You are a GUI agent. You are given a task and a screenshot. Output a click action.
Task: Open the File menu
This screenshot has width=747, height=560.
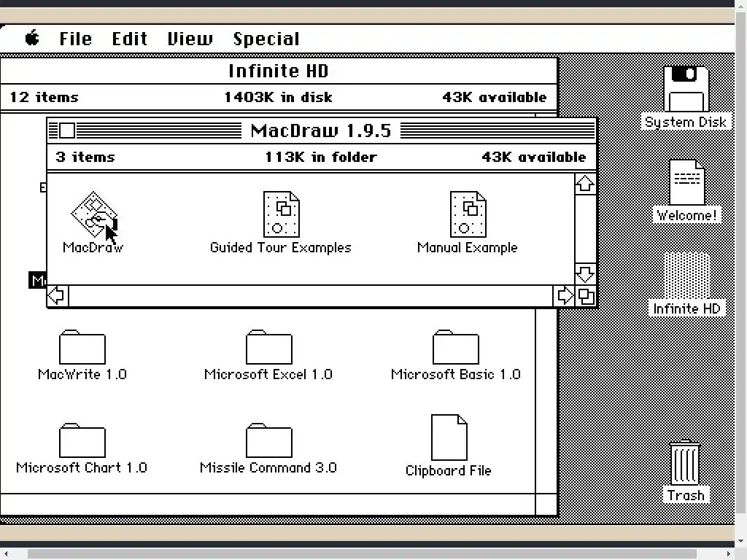click(x=75, y=39)
